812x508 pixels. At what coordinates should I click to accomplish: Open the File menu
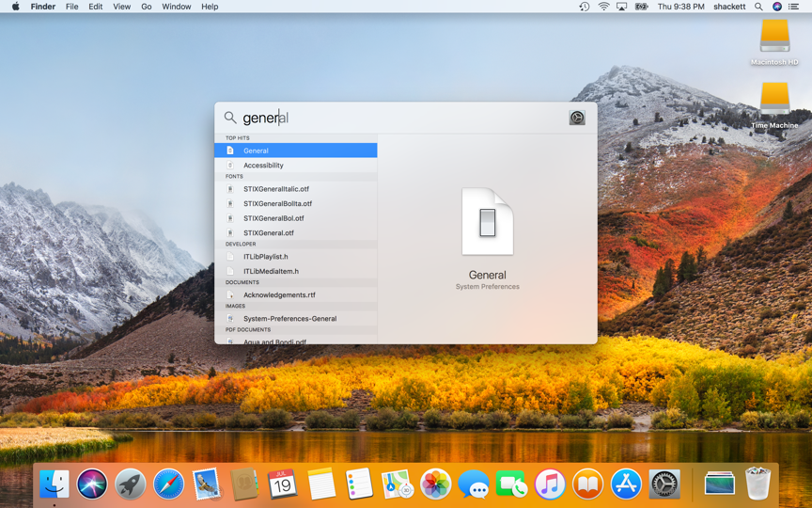72,7
